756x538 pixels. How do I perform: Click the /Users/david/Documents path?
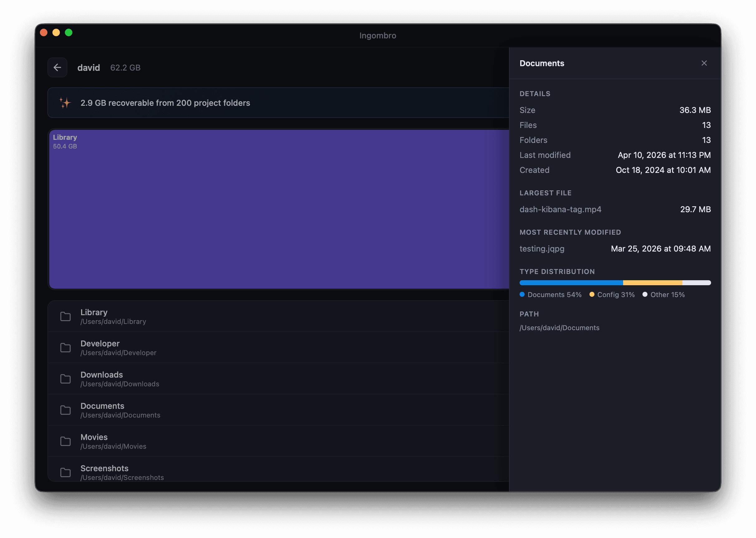click(x=560, y=328)
